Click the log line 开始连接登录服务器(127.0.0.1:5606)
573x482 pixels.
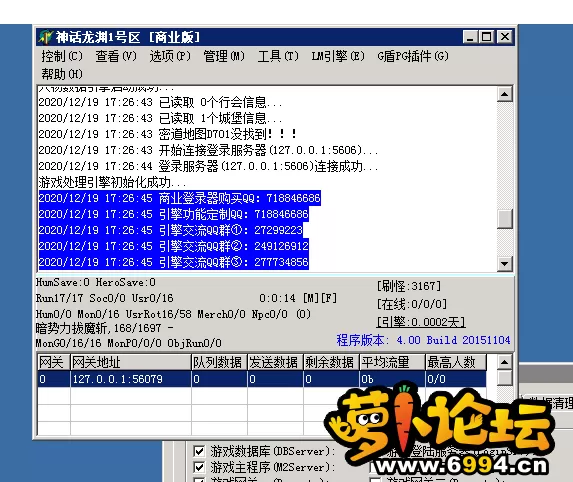(208, 150)
